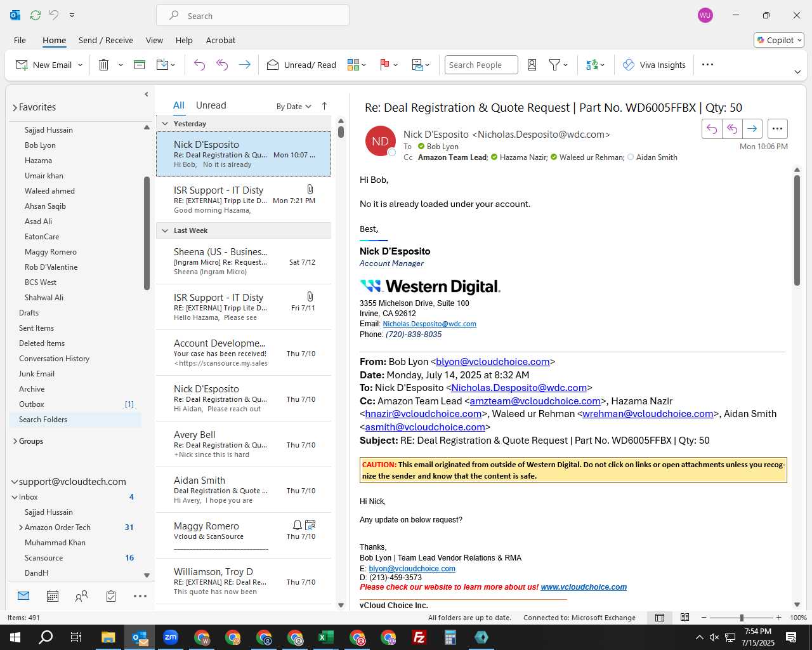Image resolution: width=812 pixels, height=650 pixels.
Task: Show only Unread messages
Action: coord(211,105)
